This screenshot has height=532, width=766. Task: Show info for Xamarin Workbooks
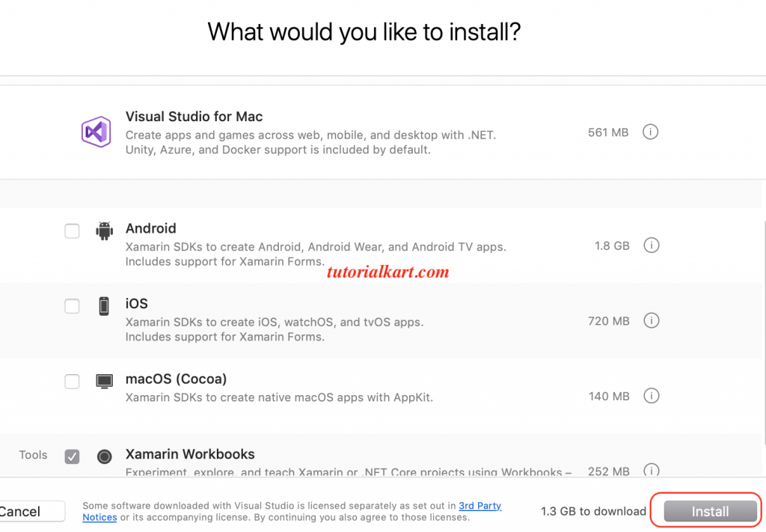click(651, 471)
